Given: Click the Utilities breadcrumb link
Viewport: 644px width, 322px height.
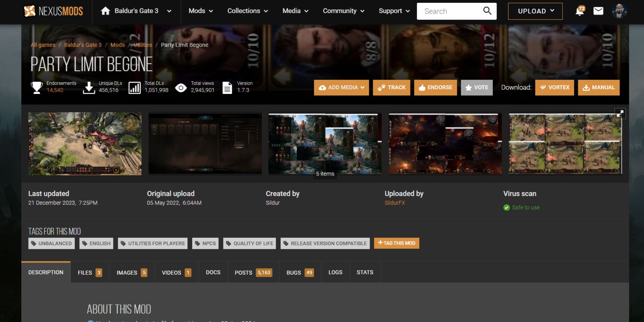Looking at the screenshot, I should coord(143,45).
